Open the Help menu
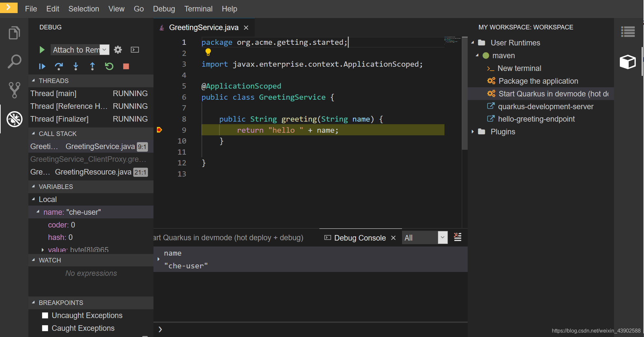The image size is (644, 337). [229, 9]
